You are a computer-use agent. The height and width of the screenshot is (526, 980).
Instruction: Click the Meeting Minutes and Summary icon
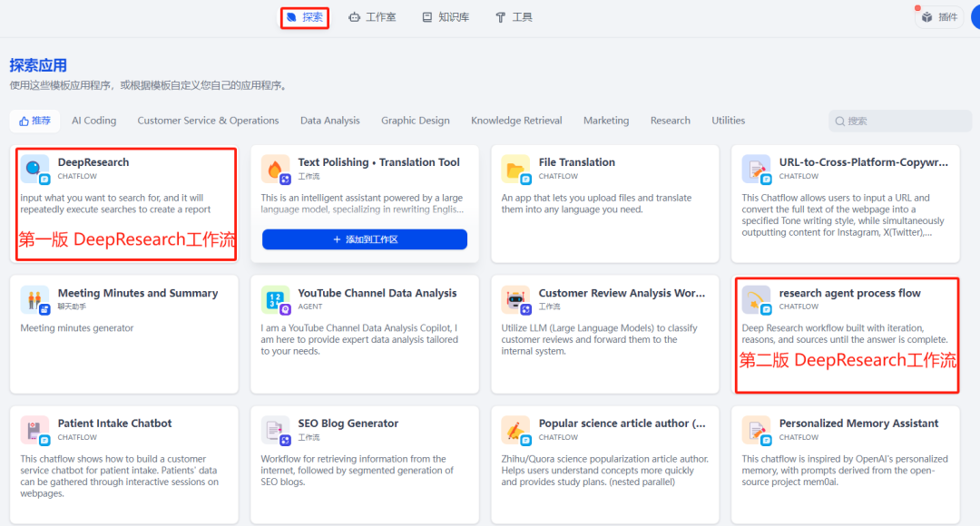(34, 300)
